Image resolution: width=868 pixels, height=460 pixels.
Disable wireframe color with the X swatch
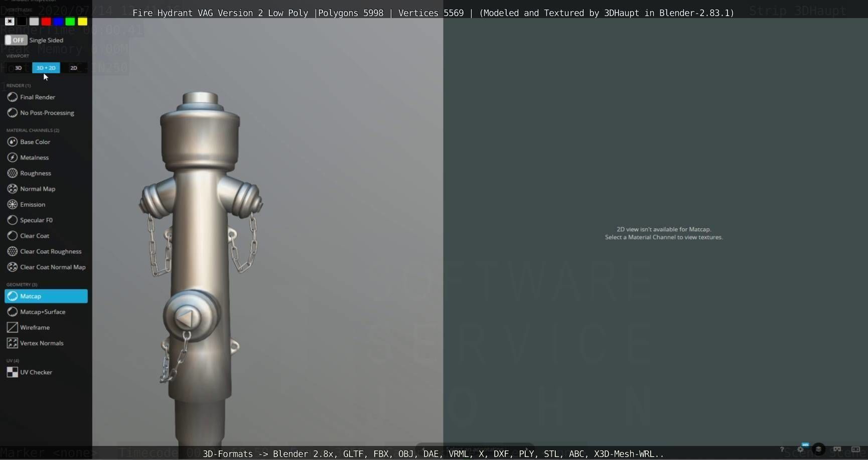tap(10, 21)
